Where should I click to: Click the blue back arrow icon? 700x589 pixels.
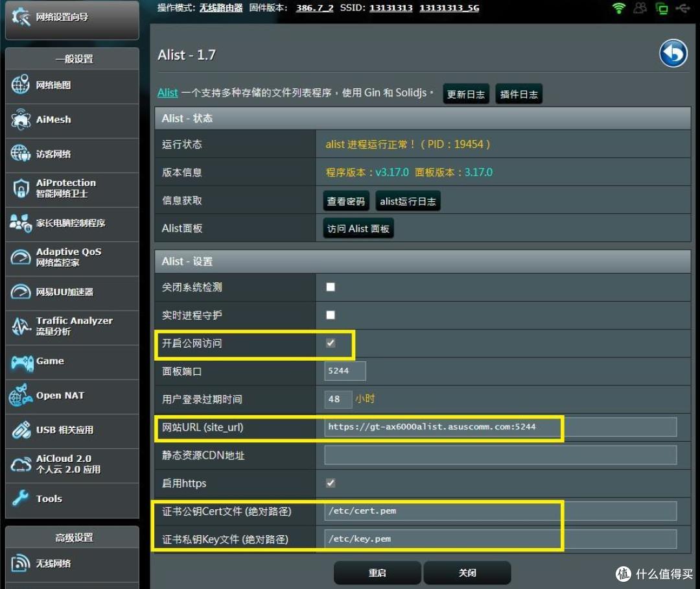[673, 53]
